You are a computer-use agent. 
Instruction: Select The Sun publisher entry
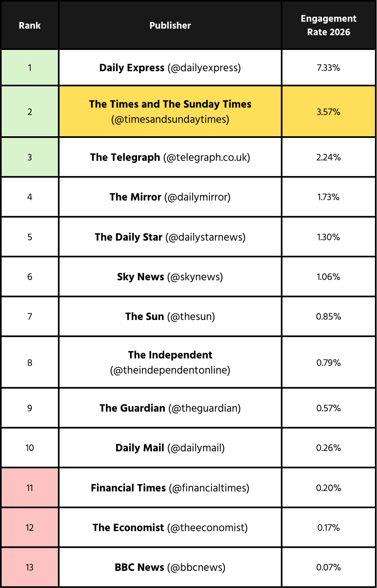click(x=170, y=316)
